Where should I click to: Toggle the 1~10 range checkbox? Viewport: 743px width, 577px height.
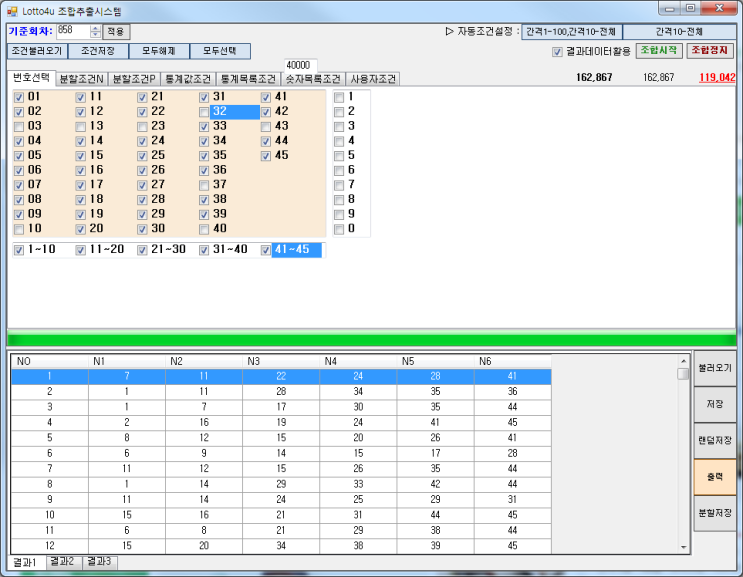coord(19,250)
